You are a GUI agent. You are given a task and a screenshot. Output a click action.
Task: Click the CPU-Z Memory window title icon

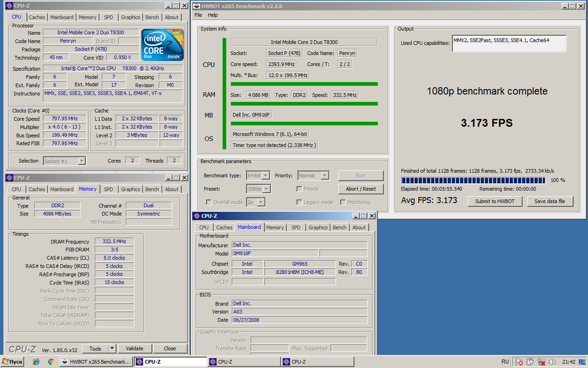[x=9, y=178]
